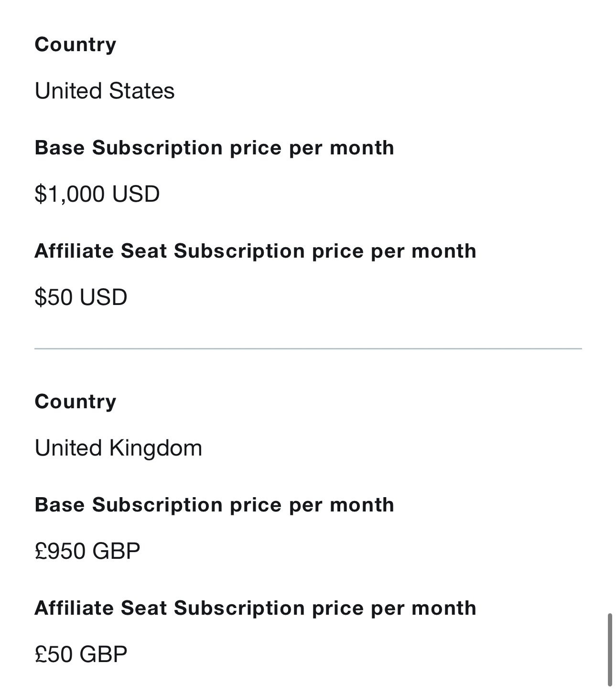This screenshot has width=616, height=696.
Task: Click US Affiliate Seat Subscription price label
Action: point(256,251)
